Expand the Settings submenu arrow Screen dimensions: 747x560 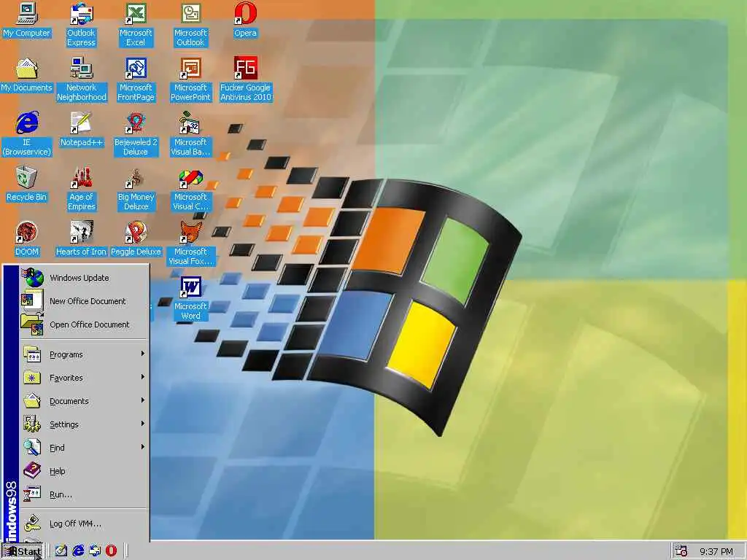[x=142, y=424]
